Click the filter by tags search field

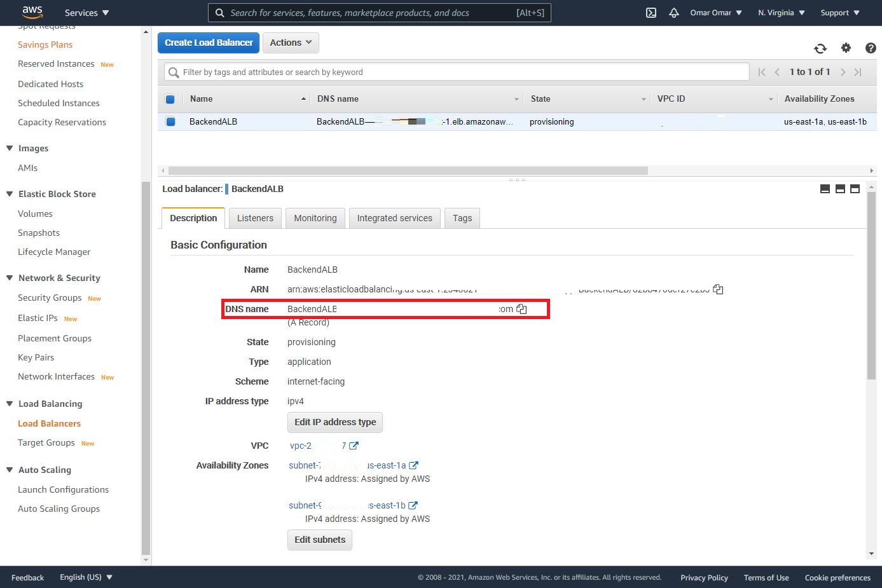[x=457, y=72]
